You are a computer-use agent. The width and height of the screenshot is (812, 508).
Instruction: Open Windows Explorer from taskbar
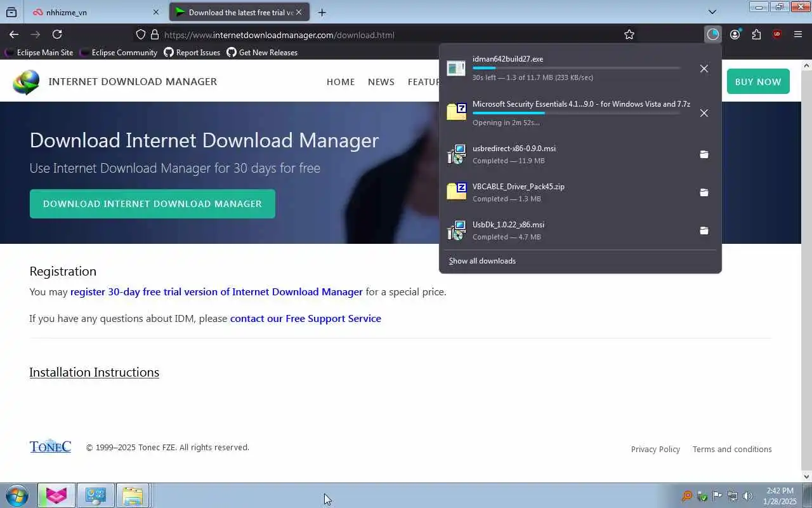tap(133, 495)
